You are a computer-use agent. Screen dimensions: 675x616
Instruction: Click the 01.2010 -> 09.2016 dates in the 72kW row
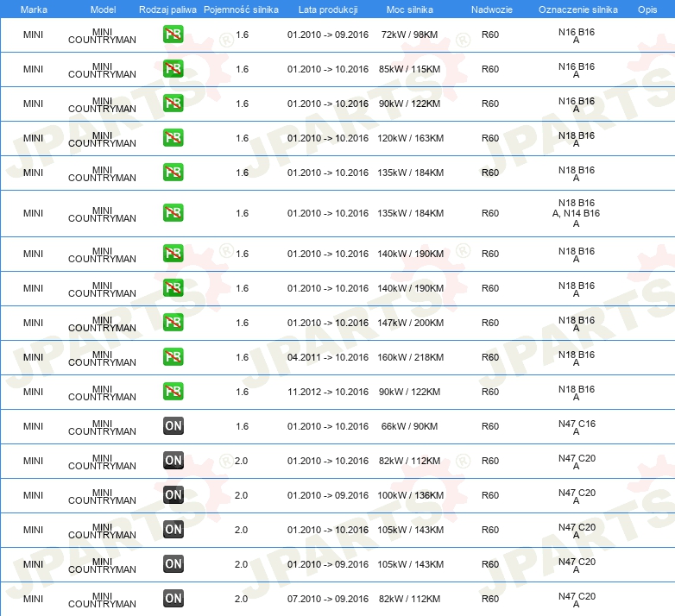(x=328, y=35)
